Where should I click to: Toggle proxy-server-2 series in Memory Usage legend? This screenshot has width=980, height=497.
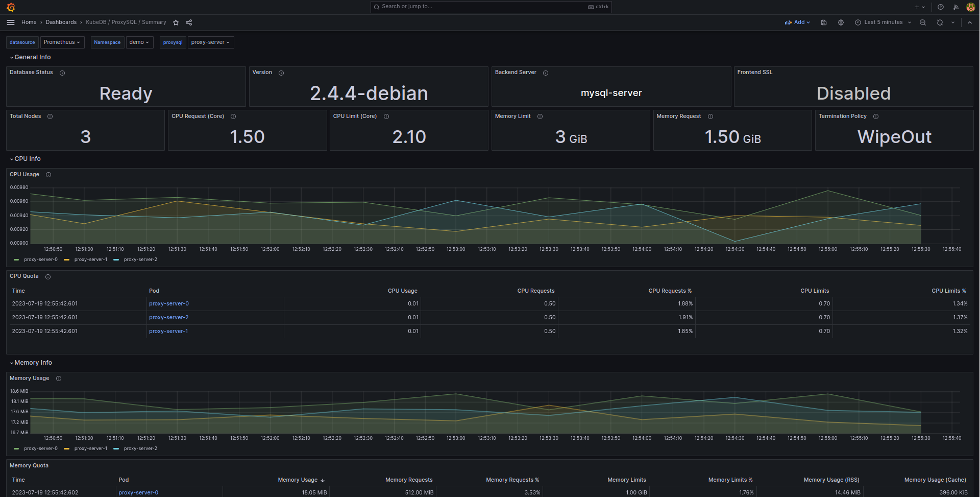click(x=140, y=448)
